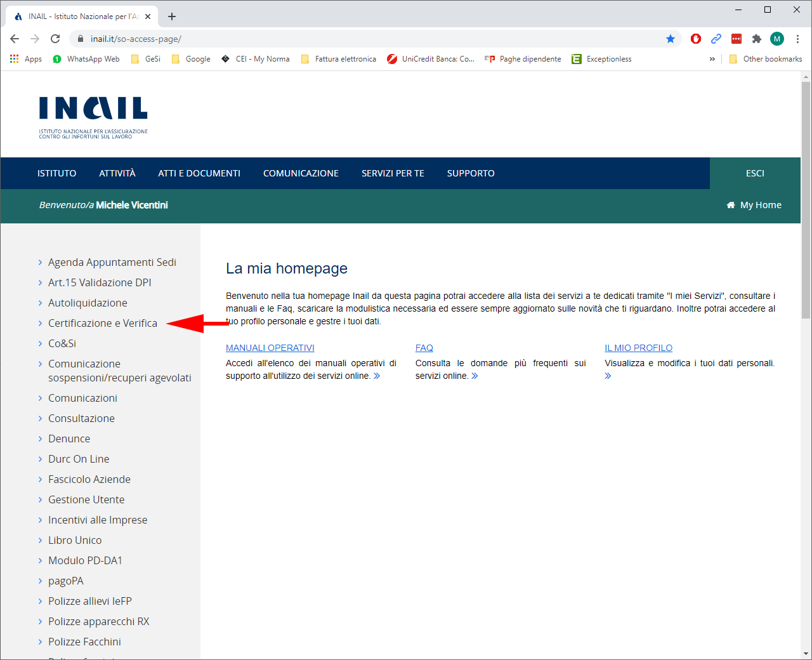Bookmark page with the star icon
This screenshot has width=812, height=660.
[x=671, y=39]
